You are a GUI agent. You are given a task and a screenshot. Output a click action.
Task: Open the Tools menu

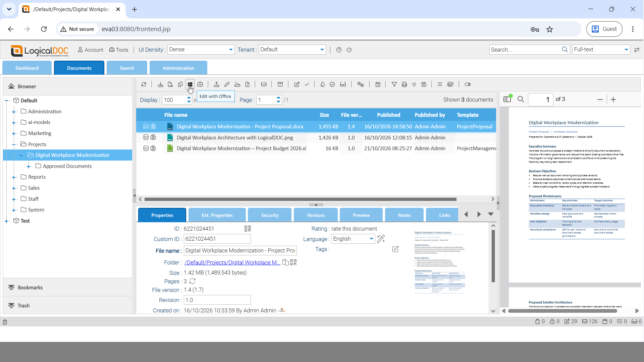point(119,50)
